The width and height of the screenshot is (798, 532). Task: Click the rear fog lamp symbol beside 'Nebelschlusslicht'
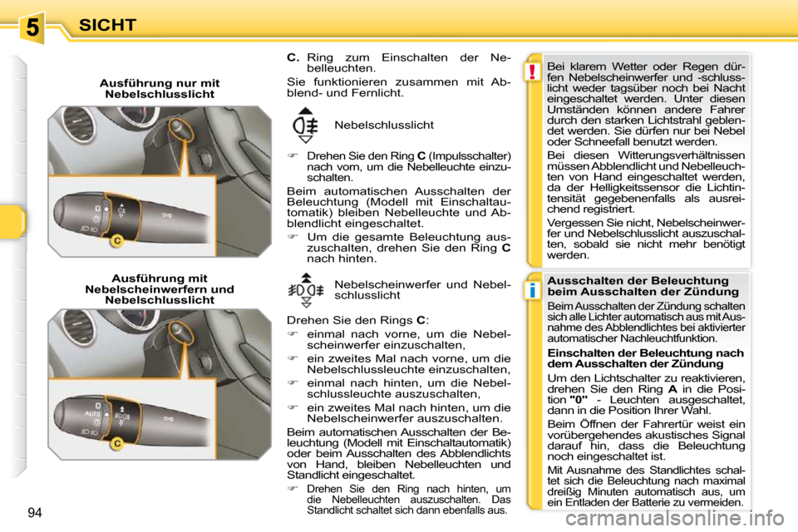click(x=305, y=126)
